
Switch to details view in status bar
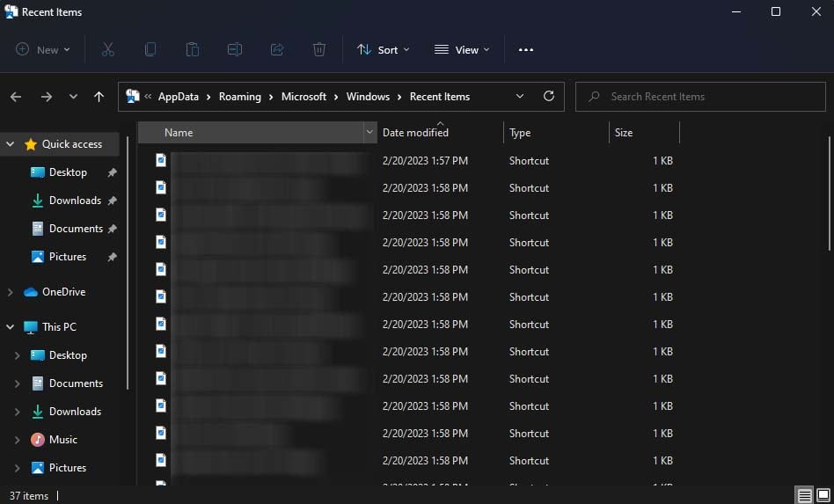coord(804,495)
